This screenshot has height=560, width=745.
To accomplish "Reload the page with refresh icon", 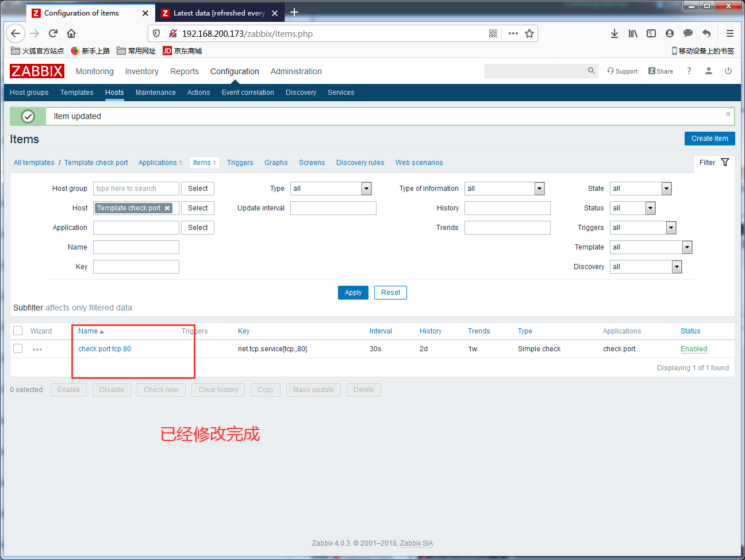I will (x=53, y=33).
